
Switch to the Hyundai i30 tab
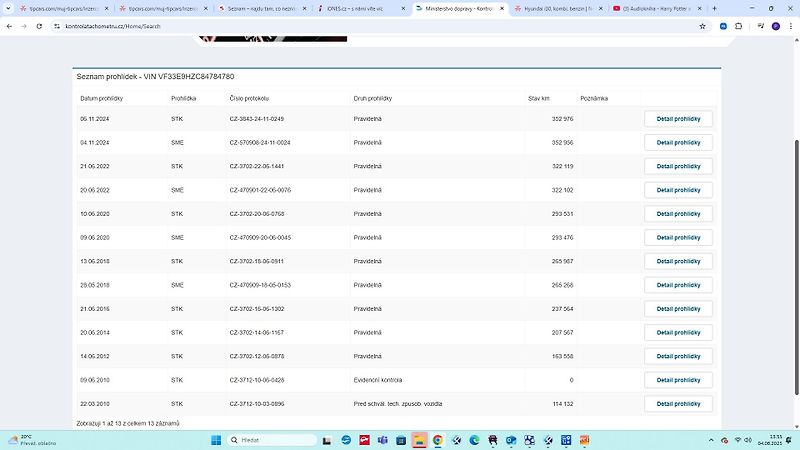pyautogui.click(x=558, y=9)
